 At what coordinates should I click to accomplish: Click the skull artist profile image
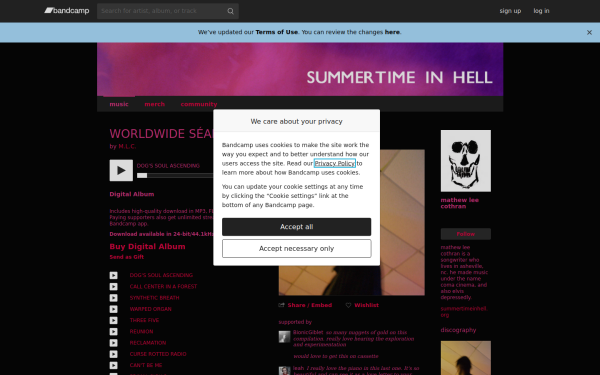point(466,161)
